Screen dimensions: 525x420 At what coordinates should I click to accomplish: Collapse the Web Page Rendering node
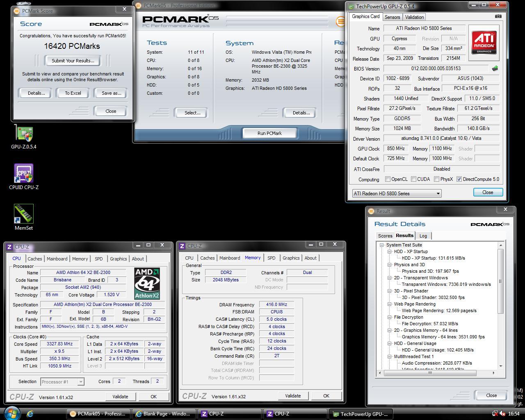(x=390, y=304)
